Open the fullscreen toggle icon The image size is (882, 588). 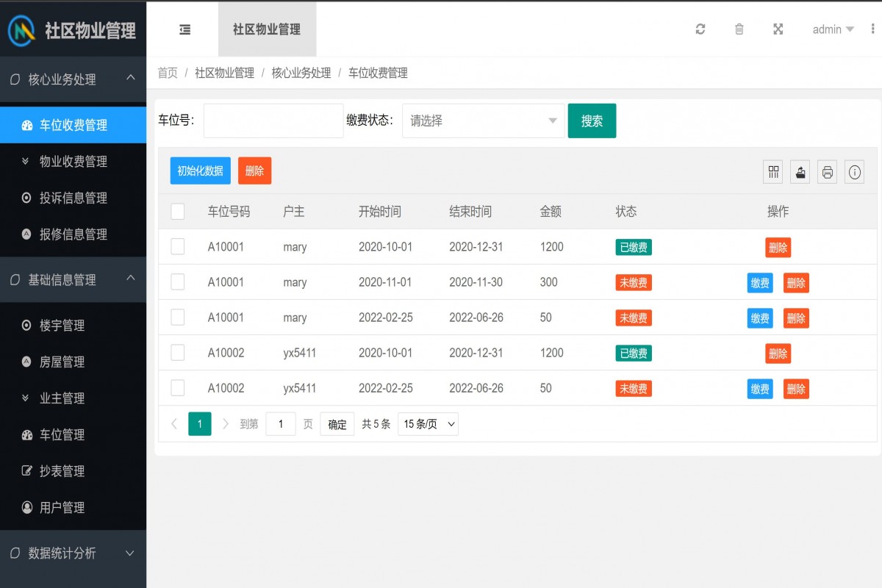tap(778, 29)
